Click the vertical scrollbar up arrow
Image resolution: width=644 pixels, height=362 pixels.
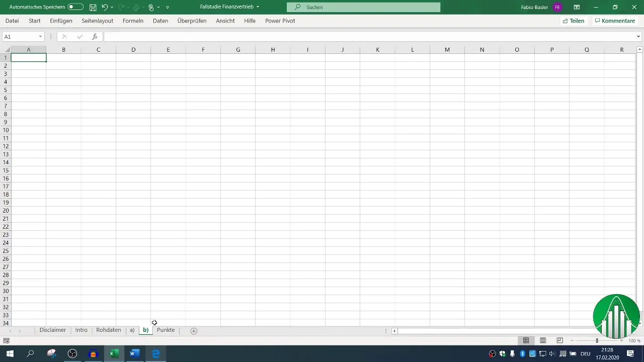tap(640, 49)
